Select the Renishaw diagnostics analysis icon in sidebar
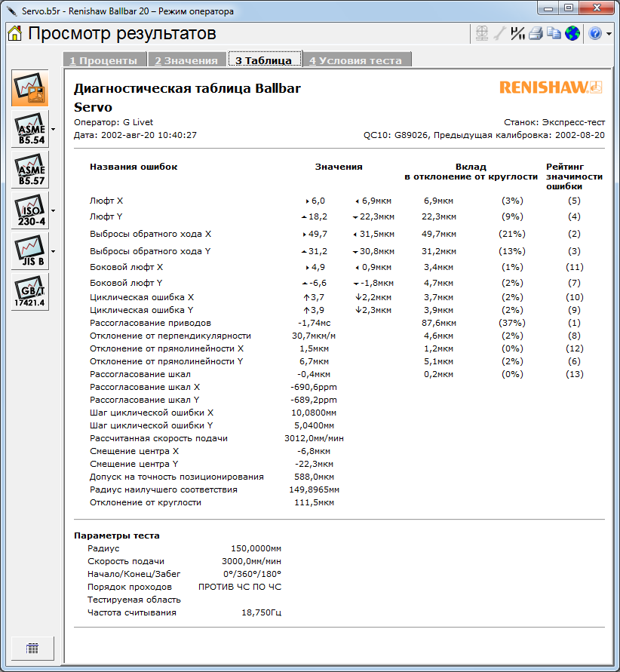Viewport: 620px width, 672px height. 30,88
